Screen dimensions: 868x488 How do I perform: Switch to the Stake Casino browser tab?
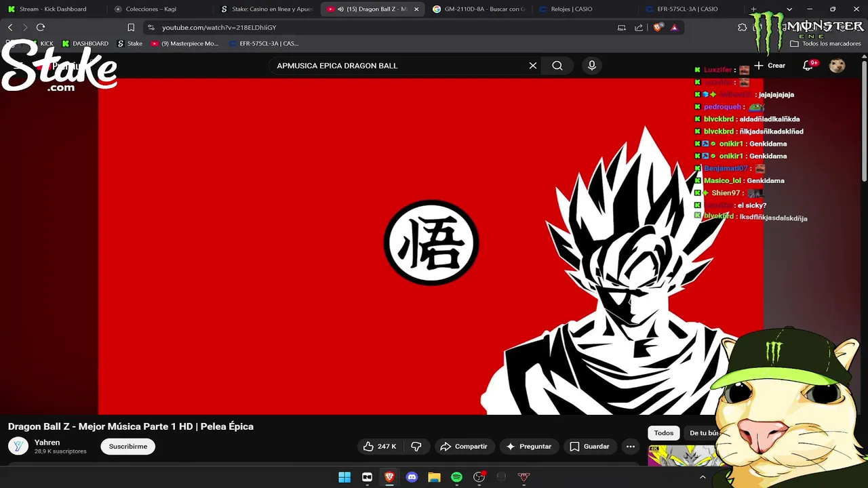[x=267, y=9]
